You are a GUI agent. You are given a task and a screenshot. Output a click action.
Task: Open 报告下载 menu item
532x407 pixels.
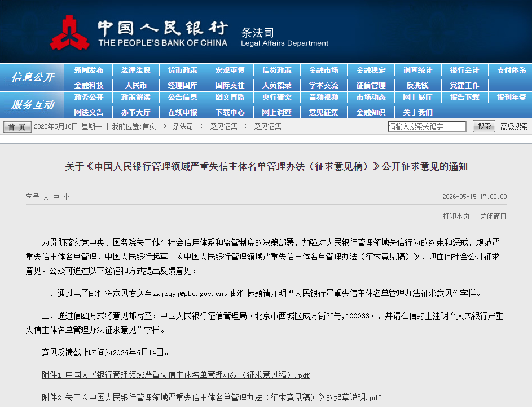(x=464, y=98)
